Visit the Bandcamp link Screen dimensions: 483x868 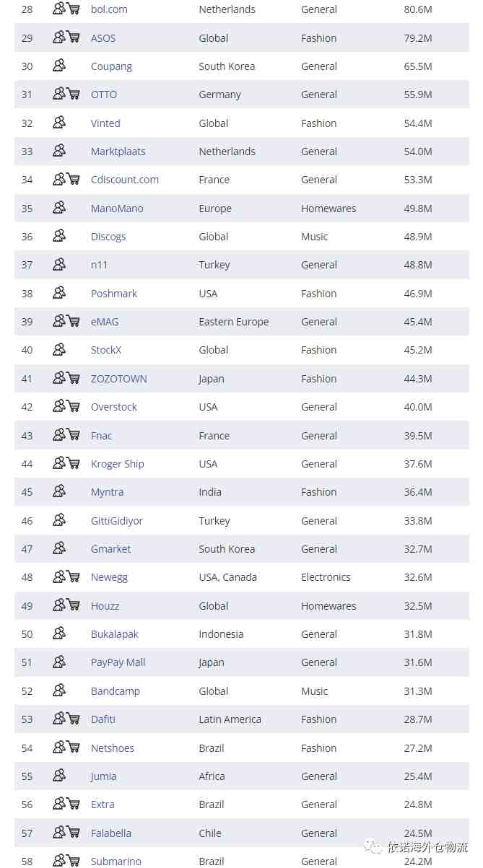pos(116,691)
